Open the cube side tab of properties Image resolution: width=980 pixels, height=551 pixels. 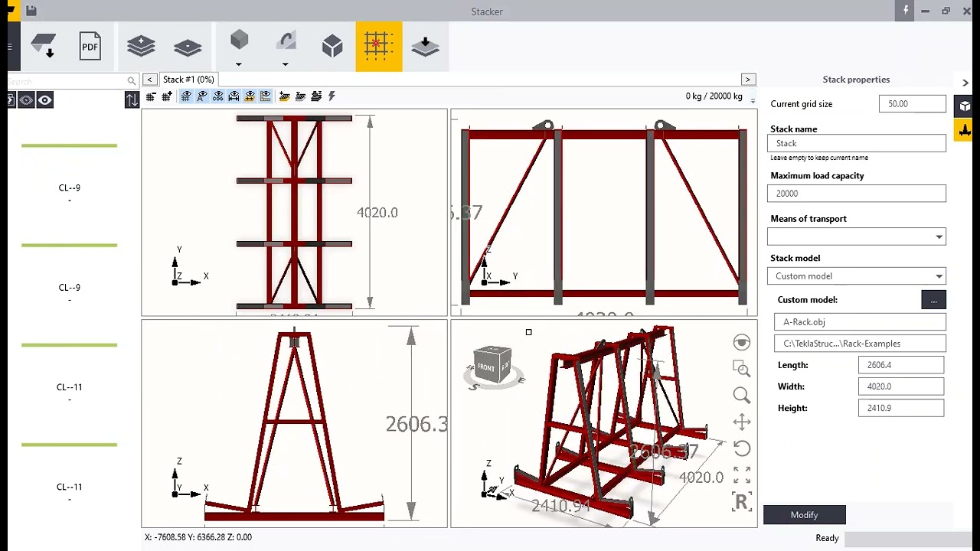965,107
